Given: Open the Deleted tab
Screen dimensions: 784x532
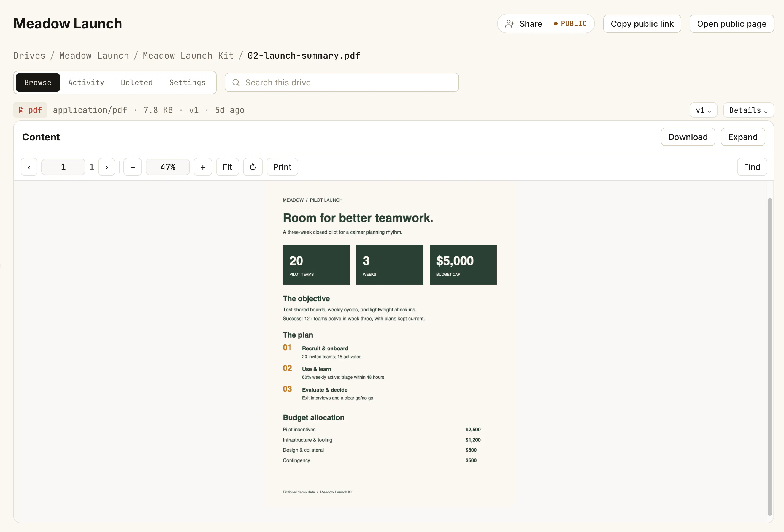Looking at the screenshot, I should point(137,83).
